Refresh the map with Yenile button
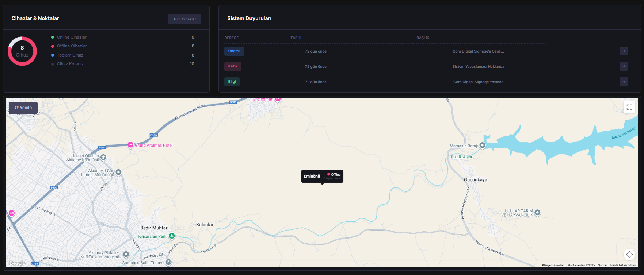The image size is (644, 275). coord(23,108)
